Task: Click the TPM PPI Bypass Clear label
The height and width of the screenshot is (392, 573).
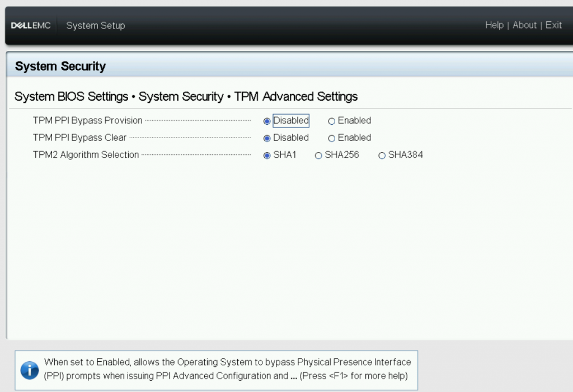Action: point(79,138)
